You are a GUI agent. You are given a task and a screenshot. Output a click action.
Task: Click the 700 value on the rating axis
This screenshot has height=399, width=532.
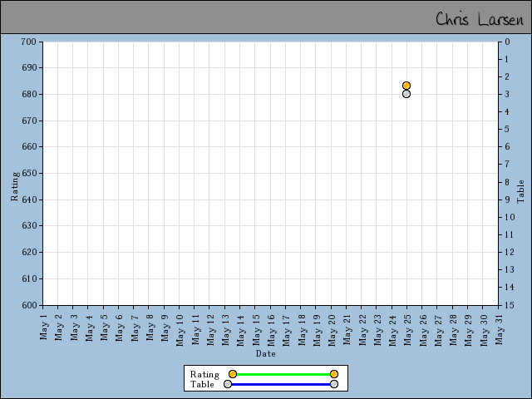(x=29, y=42)
